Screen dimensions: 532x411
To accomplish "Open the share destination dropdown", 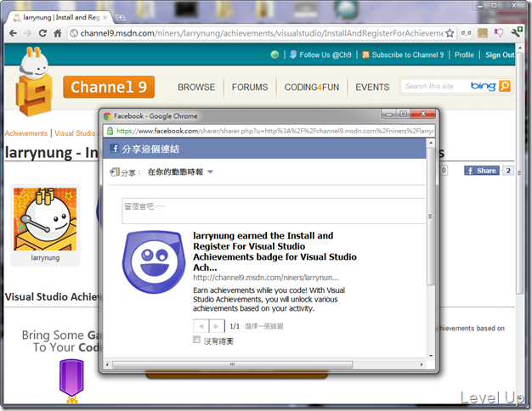I will [180, 172].
